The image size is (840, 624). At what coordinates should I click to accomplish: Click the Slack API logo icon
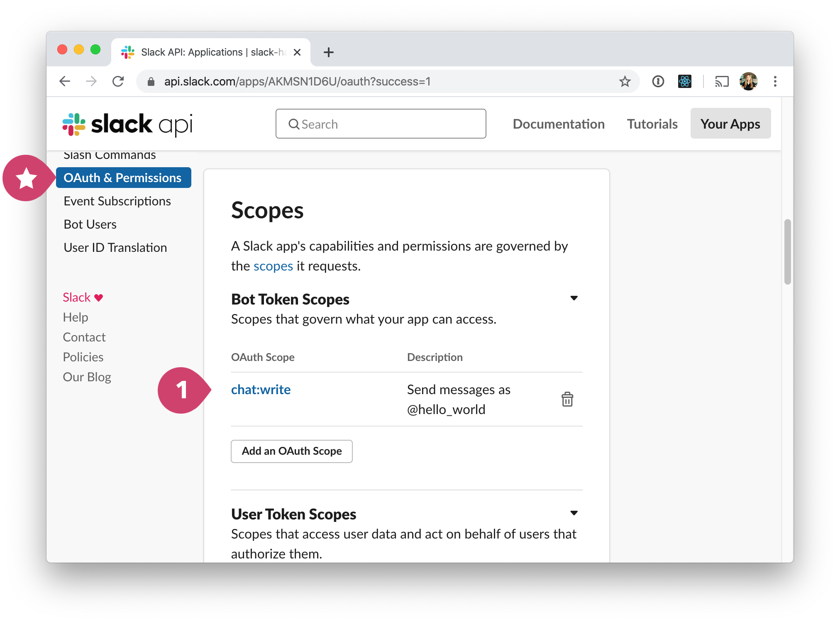(x=70, y=124)
